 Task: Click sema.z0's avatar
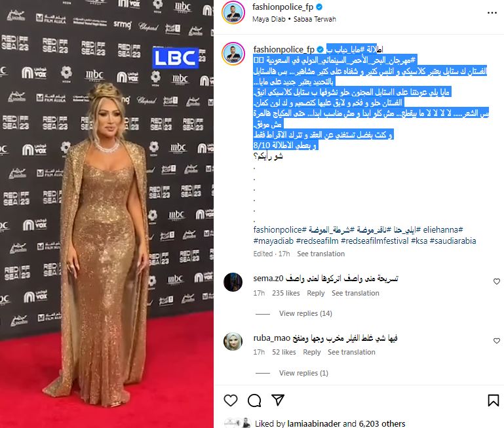pyautogui.click(x=233, y=282)
